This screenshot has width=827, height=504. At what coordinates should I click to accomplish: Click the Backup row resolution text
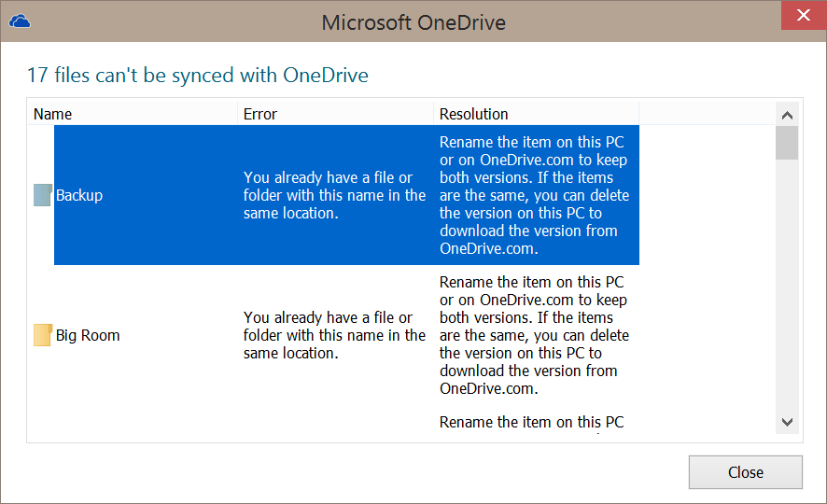pyautogui.click(x=534, y=195)
